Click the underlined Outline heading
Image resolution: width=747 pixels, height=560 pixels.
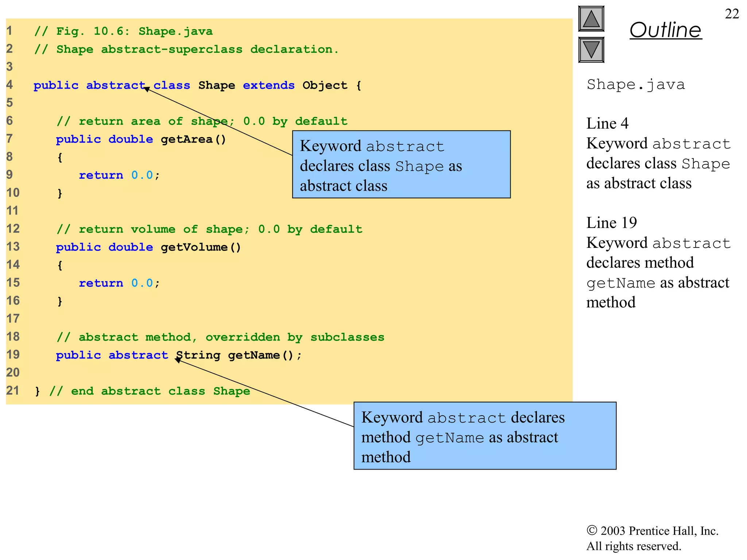point(665,30)
